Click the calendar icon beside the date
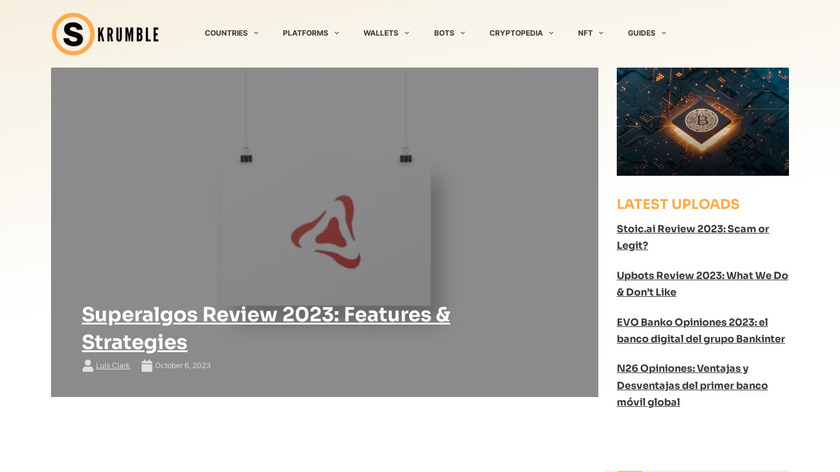 pyautogui.click(x=146, y=366)
